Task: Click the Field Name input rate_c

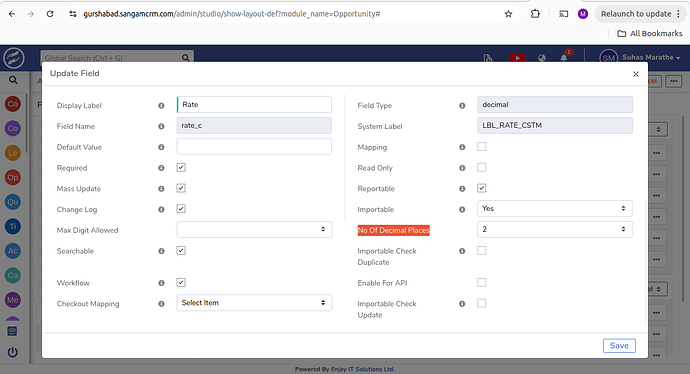Action: pos(254,125)
